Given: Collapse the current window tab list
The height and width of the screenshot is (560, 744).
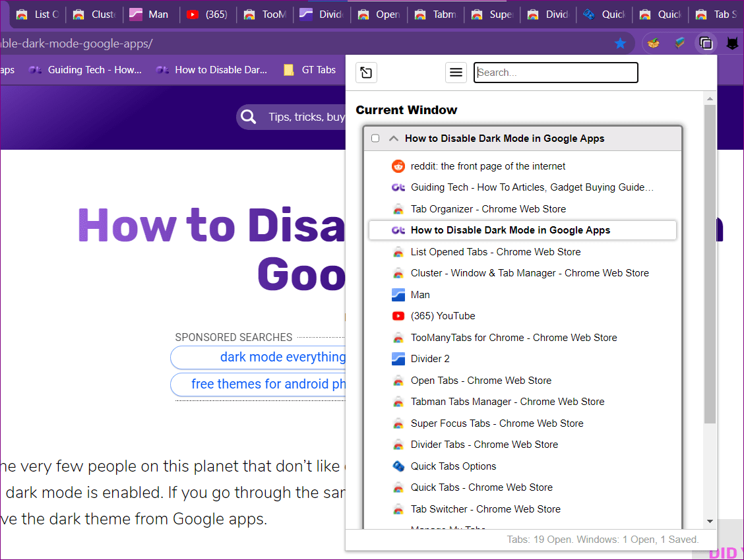Looking at the screenshot, I should point(394,139).
